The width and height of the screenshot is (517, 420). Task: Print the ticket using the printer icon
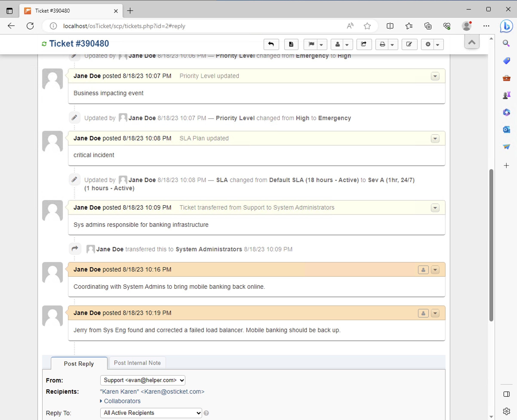click(382, 44)
